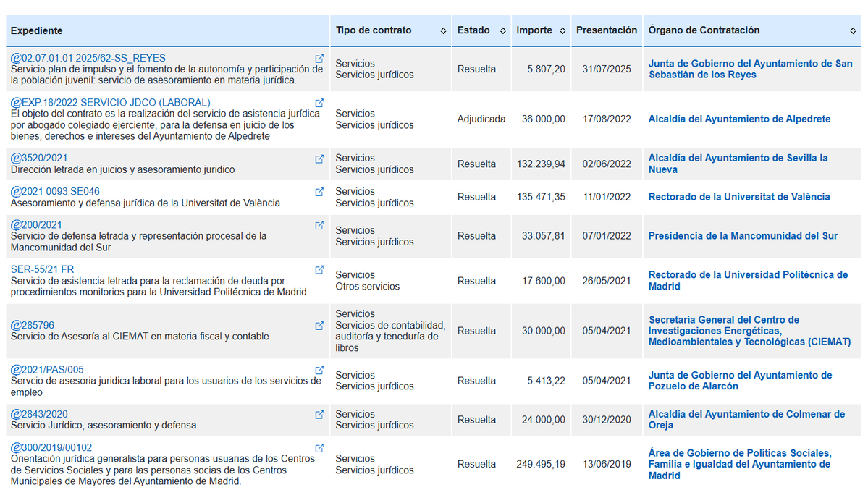Screen dimensions: 868x490
Task: Select the amount 5.413,22
Action: pos(546,381)
